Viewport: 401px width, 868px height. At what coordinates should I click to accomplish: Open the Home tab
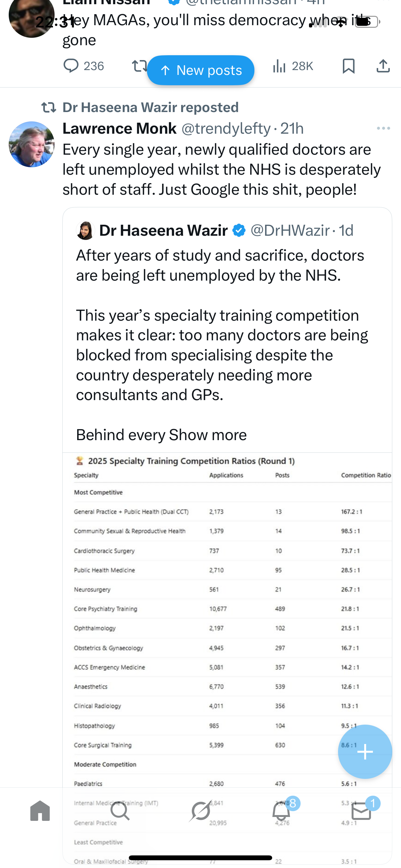point(40,811)
